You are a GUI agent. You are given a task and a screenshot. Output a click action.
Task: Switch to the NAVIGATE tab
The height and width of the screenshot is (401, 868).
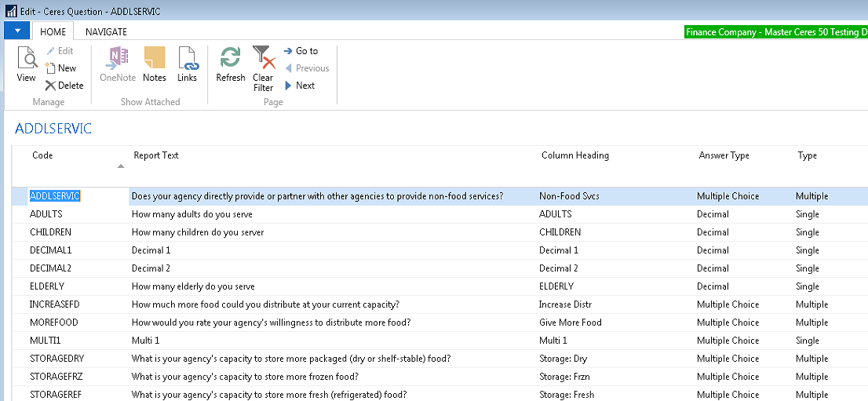pyautogui.click(x=106, y=32)
